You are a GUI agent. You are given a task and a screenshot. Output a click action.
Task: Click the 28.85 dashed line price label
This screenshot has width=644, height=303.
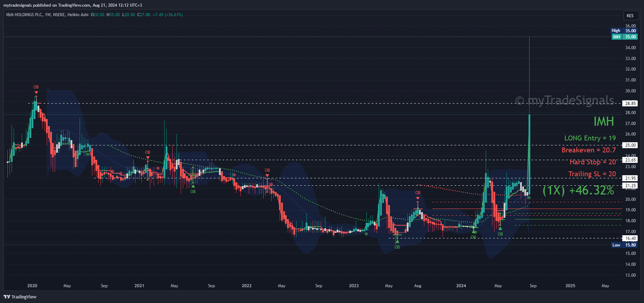coord(630,103)
